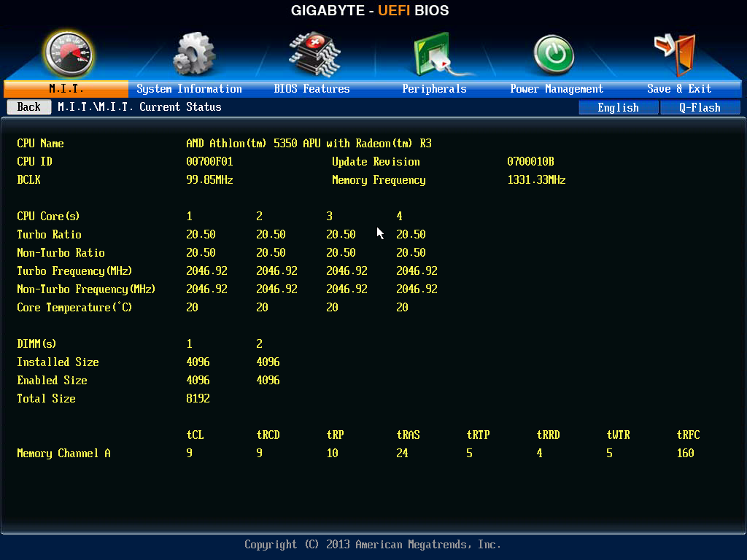Click the Non-Turbo Frequency(MHz) label
Image resolution: width=747 pixels, height=560 pixels.
click(x=86, y=289)
